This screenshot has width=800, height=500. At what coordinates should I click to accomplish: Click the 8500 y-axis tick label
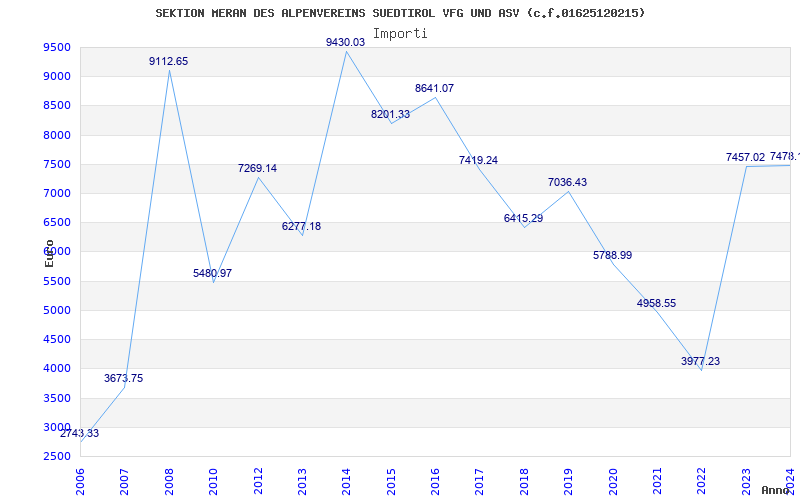57,106
